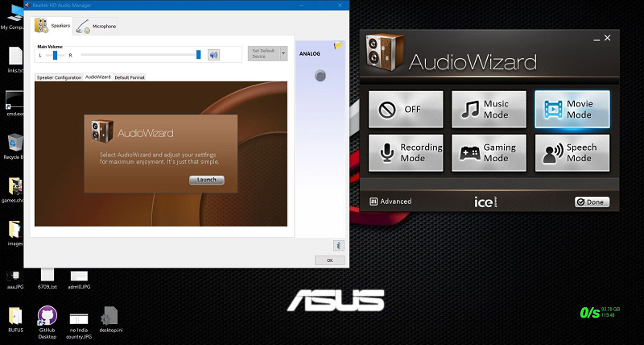Viewport: 644px width, 345px height.
Task: Select the 6709.txt desktop file
Action: coord(47,279)
